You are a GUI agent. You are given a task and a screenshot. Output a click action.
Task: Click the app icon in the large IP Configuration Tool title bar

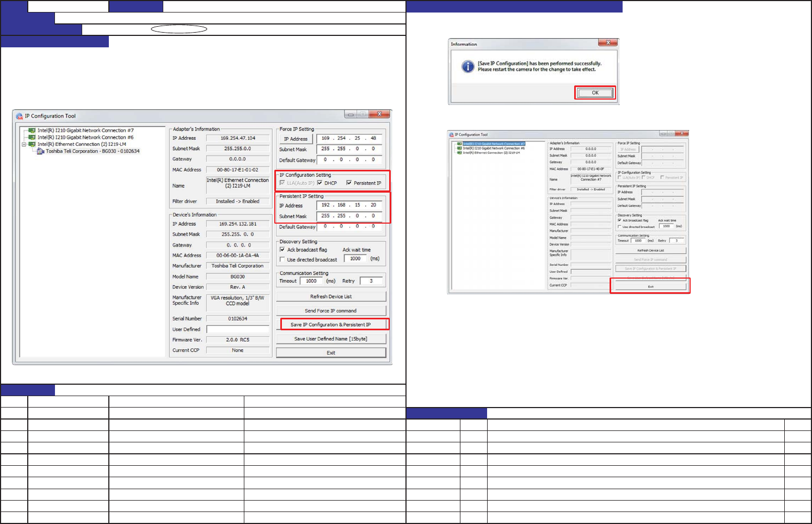(20, 116)
